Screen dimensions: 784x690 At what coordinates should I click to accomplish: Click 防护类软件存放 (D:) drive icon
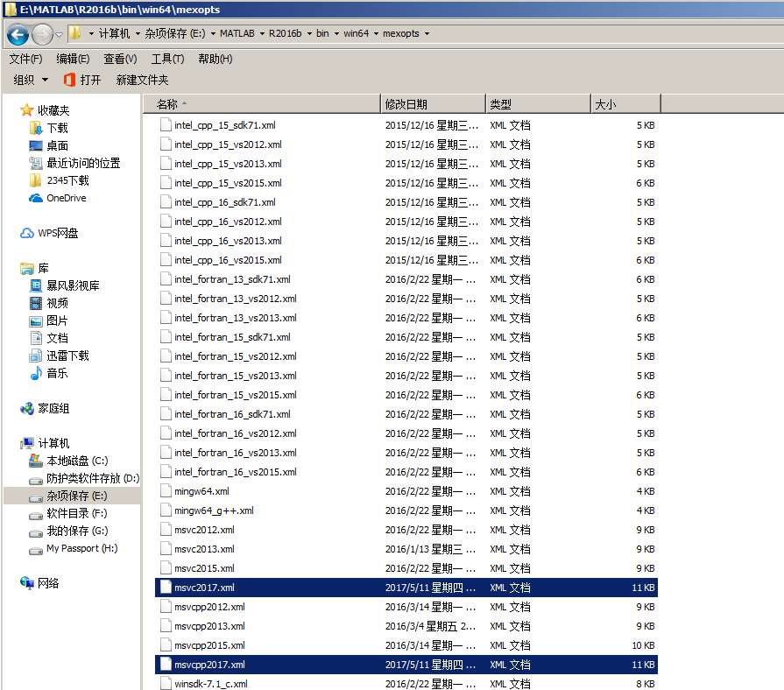click(x=36, y=480)
